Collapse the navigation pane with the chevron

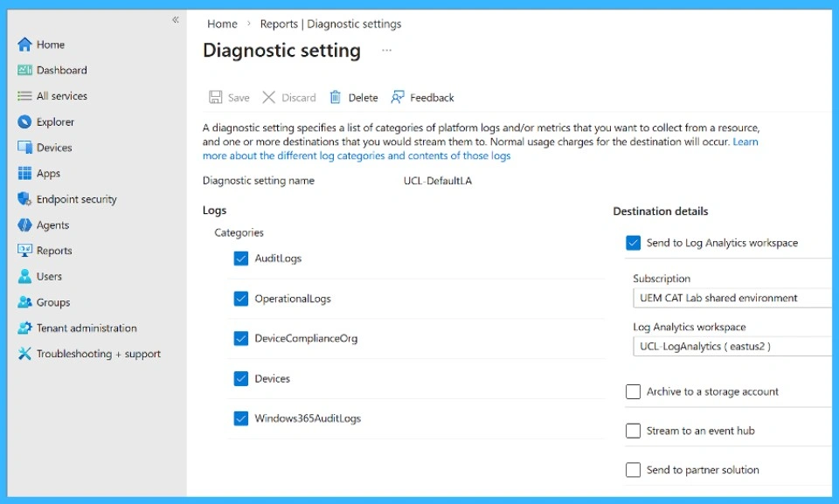[x=175, y=19]
